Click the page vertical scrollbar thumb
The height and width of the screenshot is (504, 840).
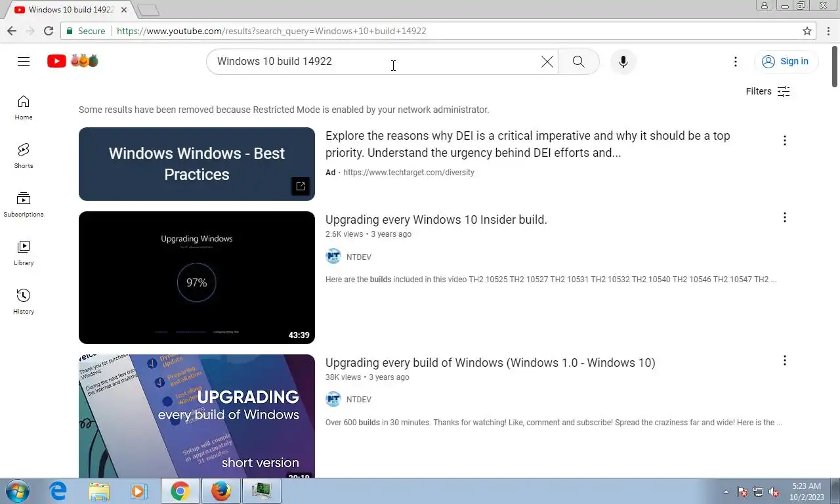pyautogui.click(x=835, y=66)
